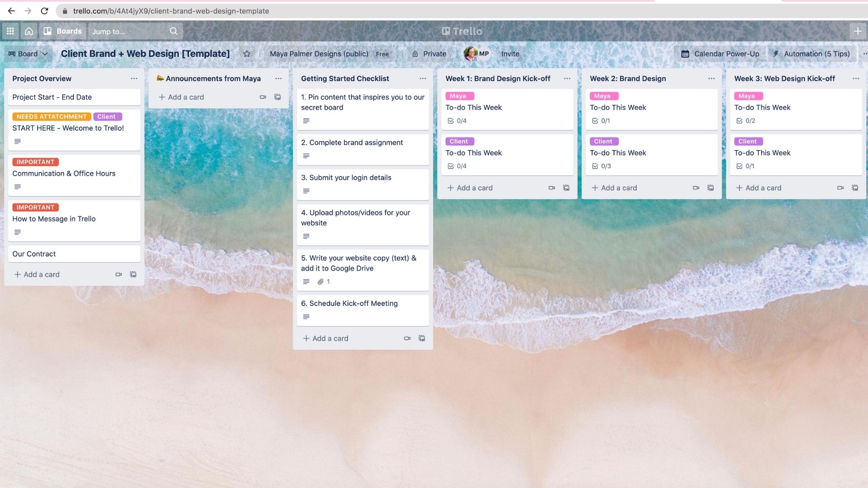Viewport: 868px width, 488px height.
Task: Click the Trello logo icon in header
Action: pyautogui.click(x=445, y=31)
